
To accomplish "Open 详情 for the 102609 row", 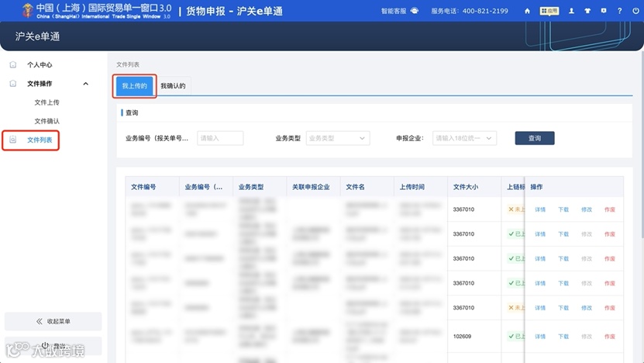I will point(540,337).
